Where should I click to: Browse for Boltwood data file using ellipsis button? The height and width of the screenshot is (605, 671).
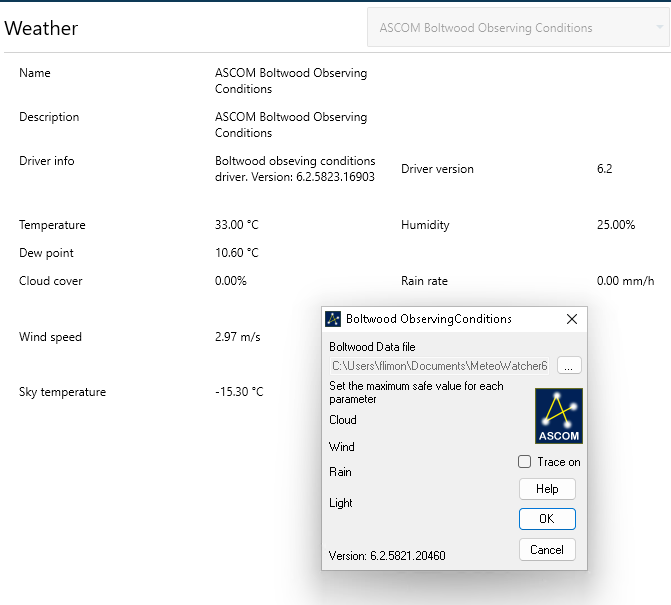(569, 366)
